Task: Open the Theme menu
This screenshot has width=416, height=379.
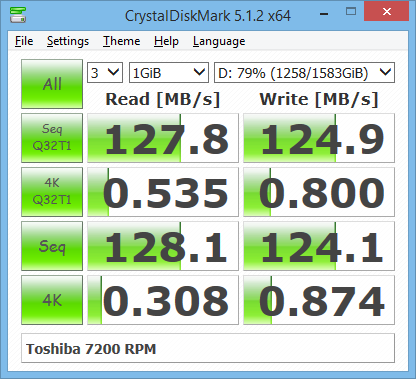Action: [x=122, y=41]
